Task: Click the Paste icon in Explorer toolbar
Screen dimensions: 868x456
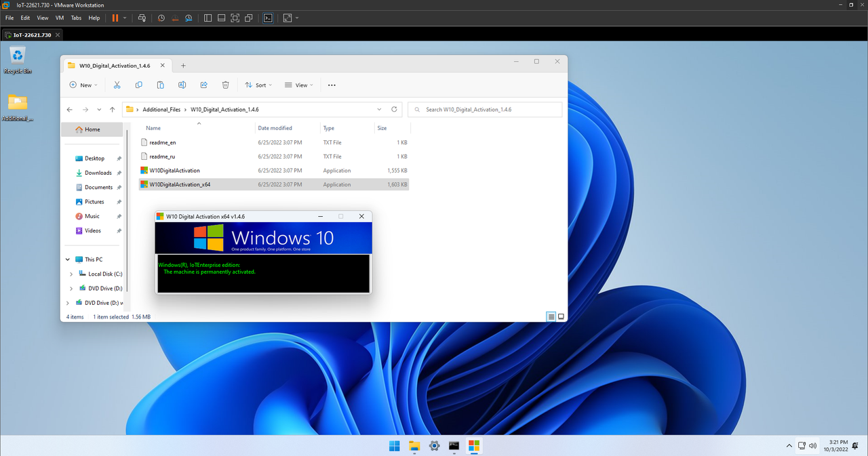Action: coord(160,85)
